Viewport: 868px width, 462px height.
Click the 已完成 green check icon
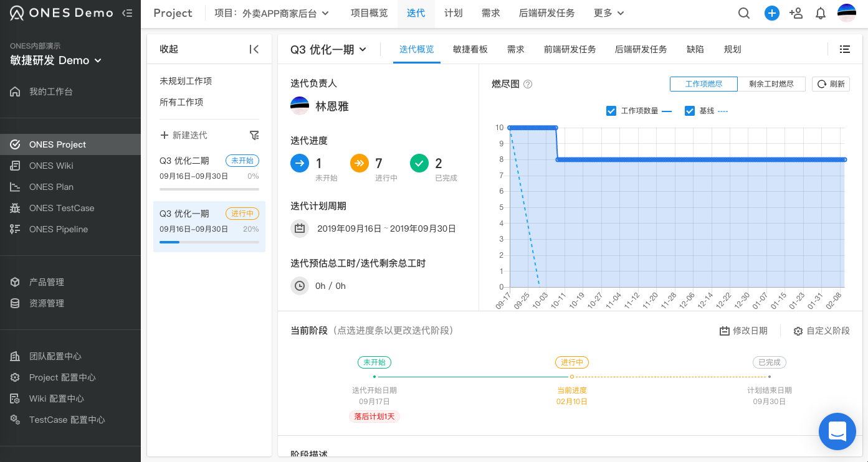419,163
